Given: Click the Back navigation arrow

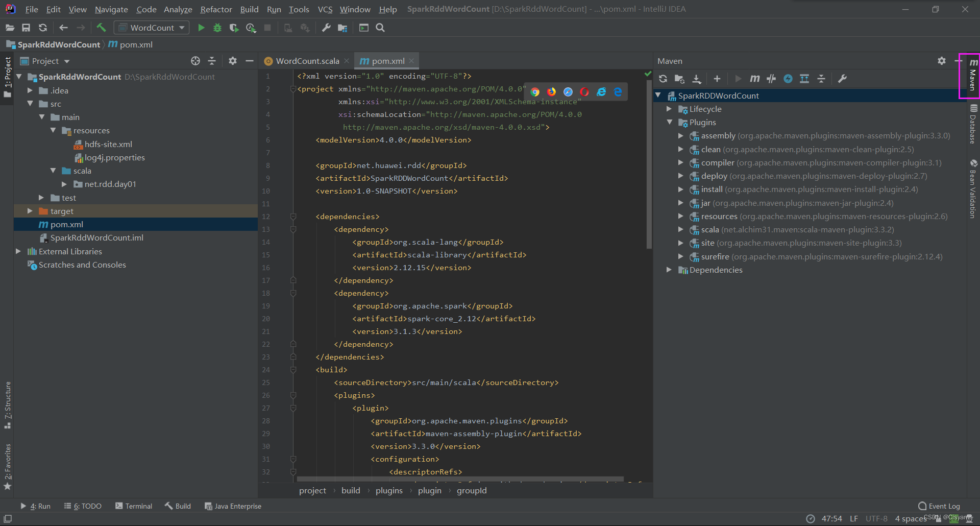Looking at the screenshot, I should (64, 28).
